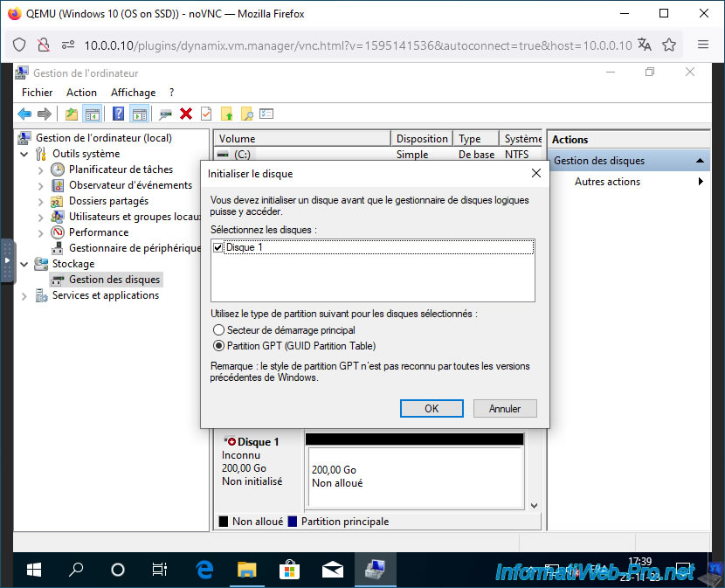Expand Observateur d'événements node
The width and height of the screenshot is (725, 588).
pyautogui.click(x=41, y=186)
